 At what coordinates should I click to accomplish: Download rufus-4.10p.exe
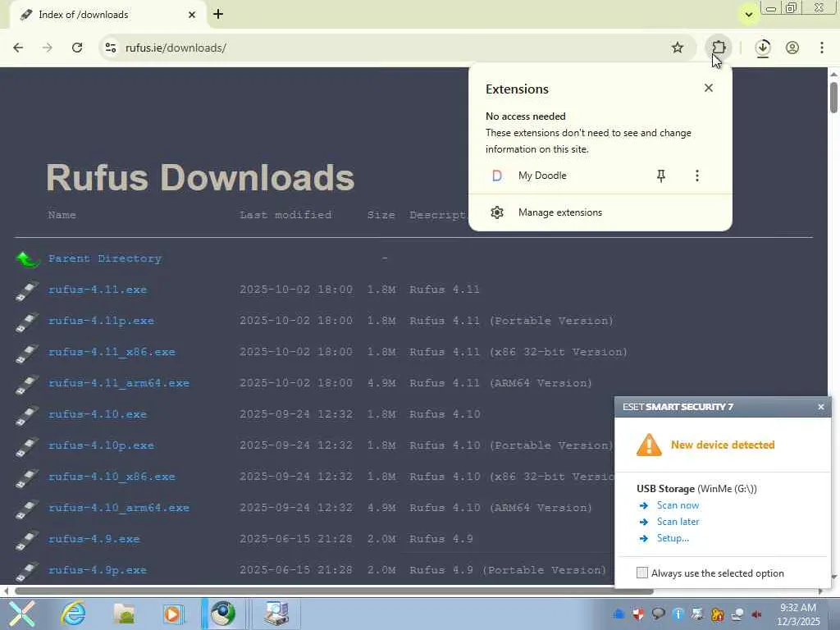point(101,445)
